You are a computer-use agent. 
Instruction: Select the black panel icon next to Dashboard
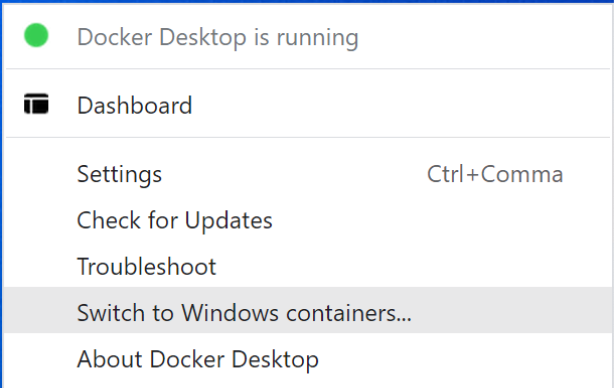[x=36, y=104]
